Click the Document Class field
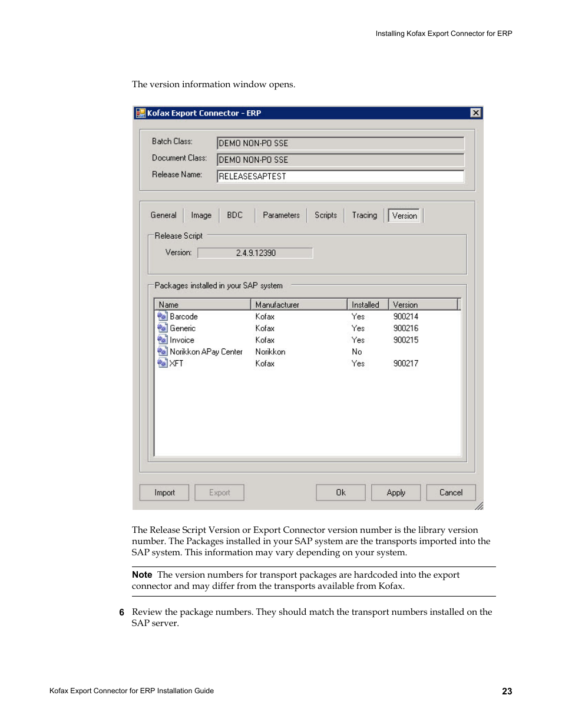This screenshot has width=562, height=728. [340, 160]
